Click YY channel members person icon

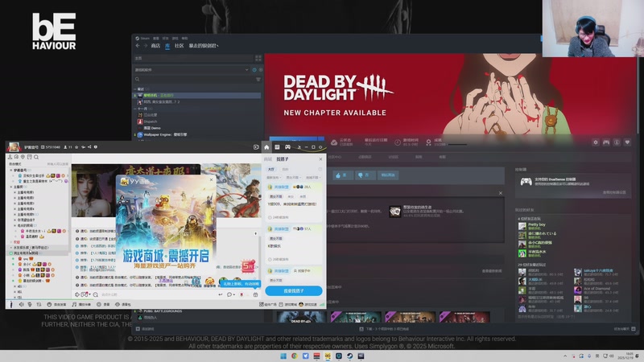click(10, 157)
